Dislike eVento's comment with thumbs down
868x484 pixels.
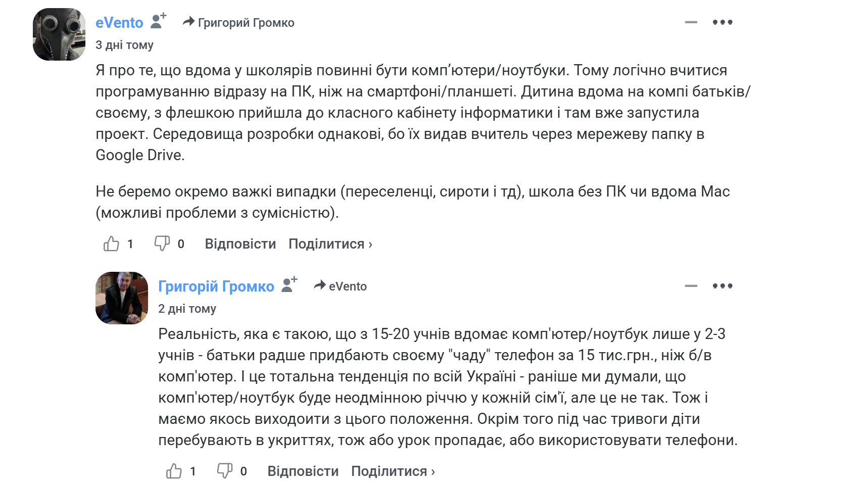pos(162,244)
